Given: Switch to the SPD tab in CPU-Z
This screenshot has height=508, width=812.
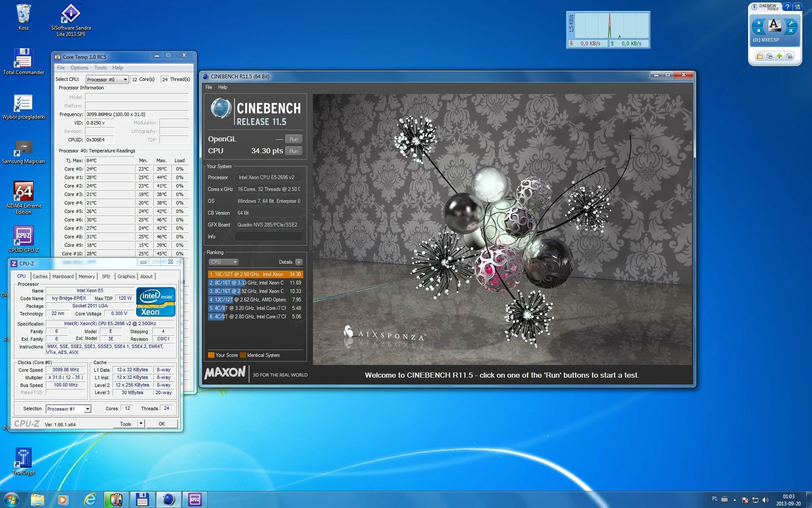Looking at the screenshot, I should pos(106,276).
